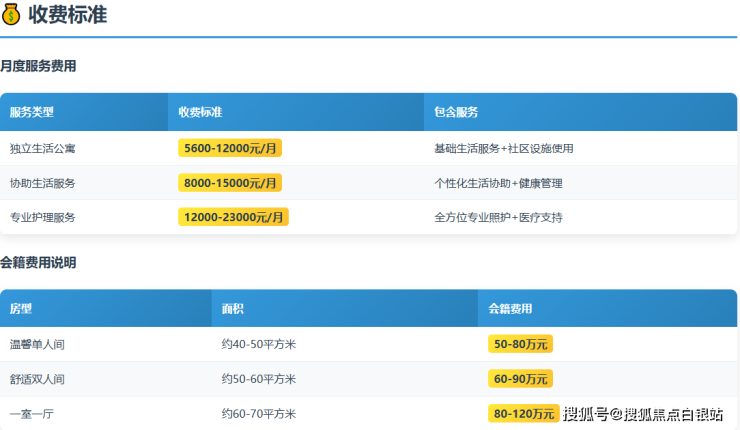The width and height of the screenshot is (740, 430).
Task: Click the 5600-12000元/月 price badge
Action: coord(231,148)
